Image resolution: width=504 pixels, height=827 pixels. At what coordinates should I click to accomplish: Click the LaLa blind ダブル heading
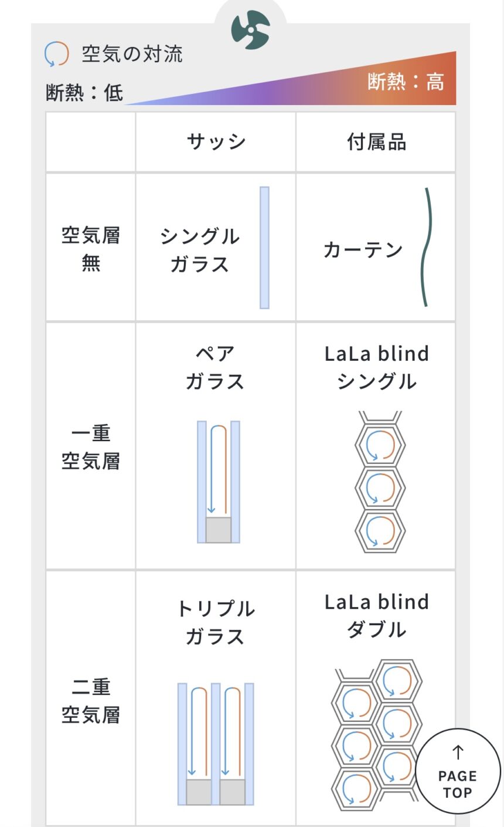(x=377, y=615)
